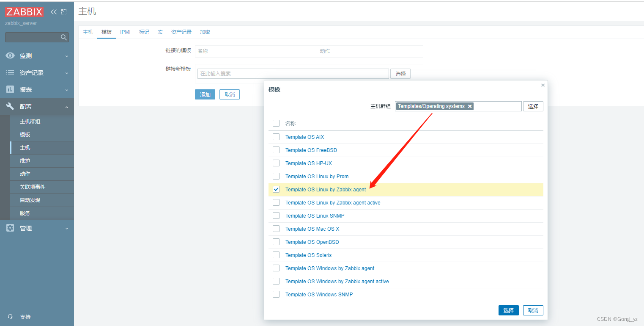The height and width of the screenshot is (326, 644).
Task: Click the 管理 gear icon
Action: click(x=10, y=228)
